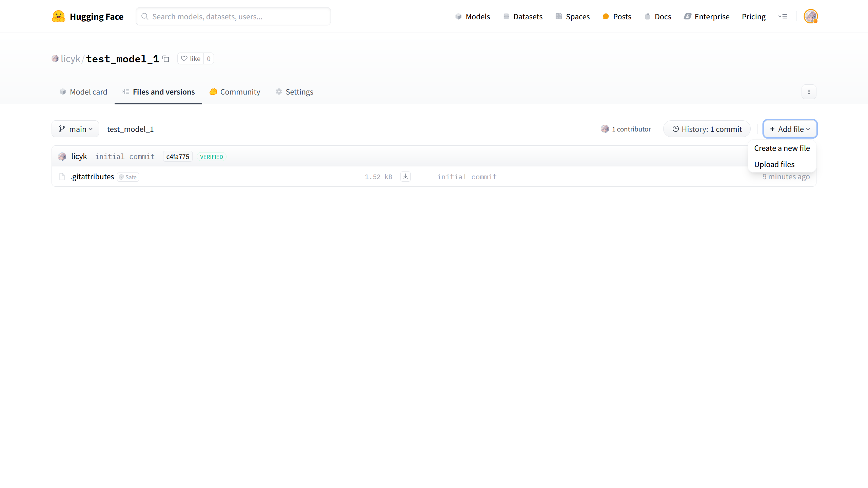Copy model name with copy icon

tap(166, 59)
